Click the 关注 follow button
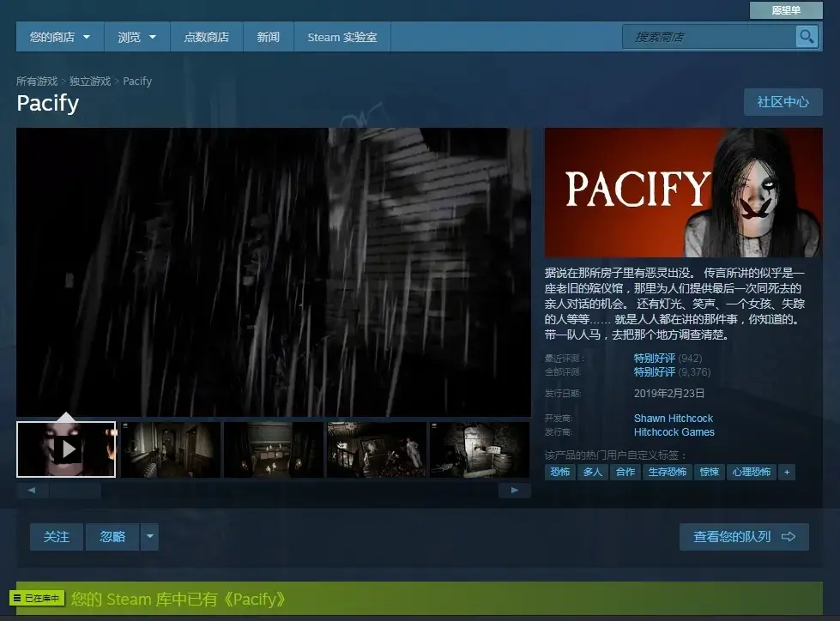This screenshot has height=621, width=840. click(57, 536)
